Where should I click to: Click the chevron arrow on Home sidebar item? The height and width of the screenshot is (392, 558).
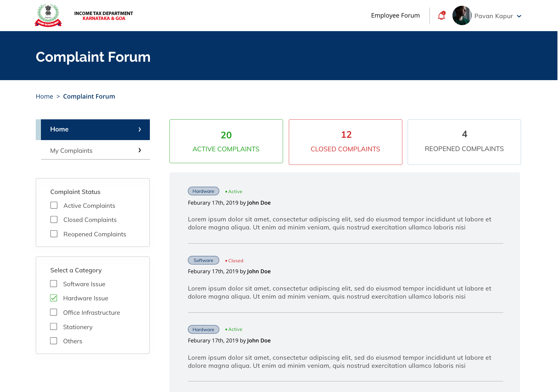140,129
